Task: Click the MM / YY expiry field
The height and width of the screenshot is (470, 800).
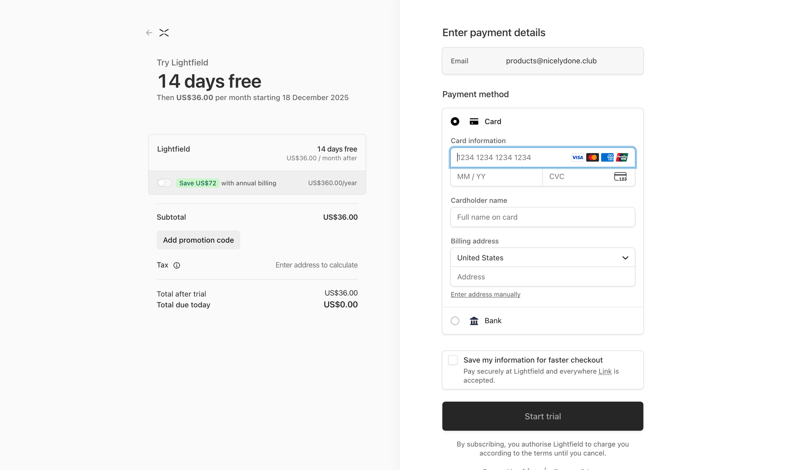Action: click(496, 177)
